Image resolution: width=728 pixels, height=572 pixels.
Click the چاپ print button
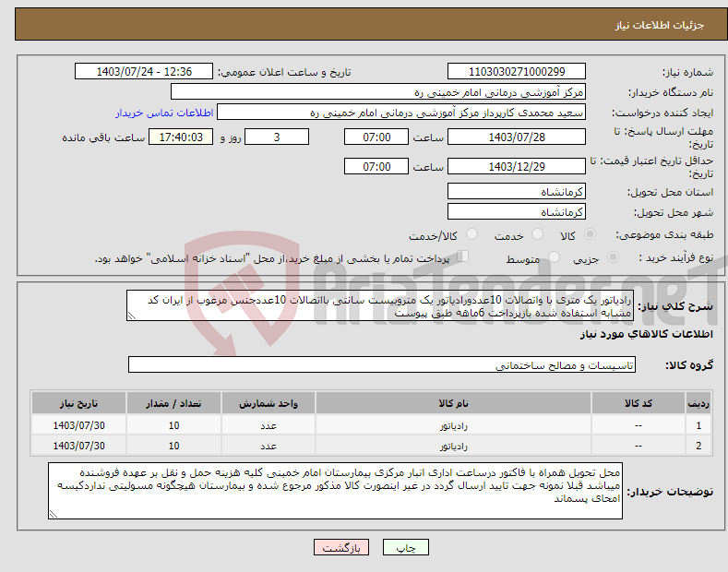pos(406,547)
